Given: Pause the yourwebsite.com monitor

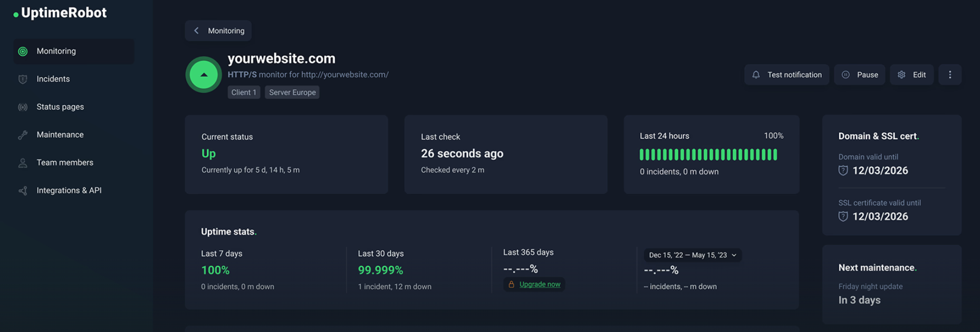Looking at the screenshot, I should 860,75.
